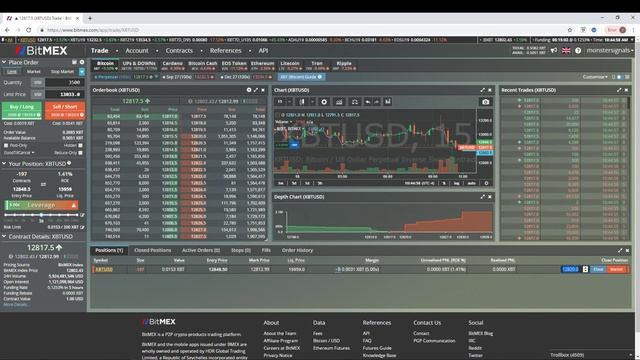Open the GoodTillCancel dropdown
Image resolution: width=640 pixels, height=360 pixels.
pyautogui.click(x=19, y=153)
